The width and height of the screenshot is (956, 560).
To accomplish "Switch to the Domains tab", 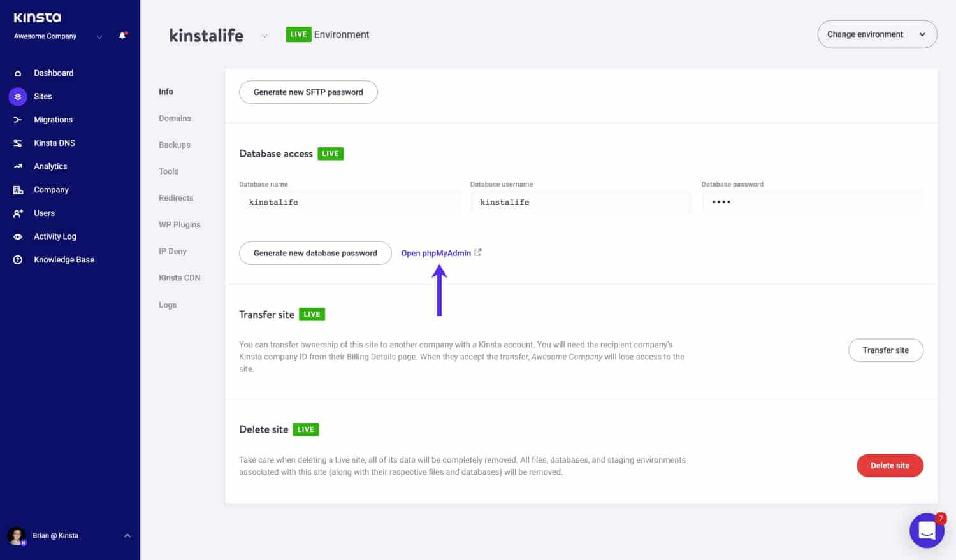I will click(175, 118).
